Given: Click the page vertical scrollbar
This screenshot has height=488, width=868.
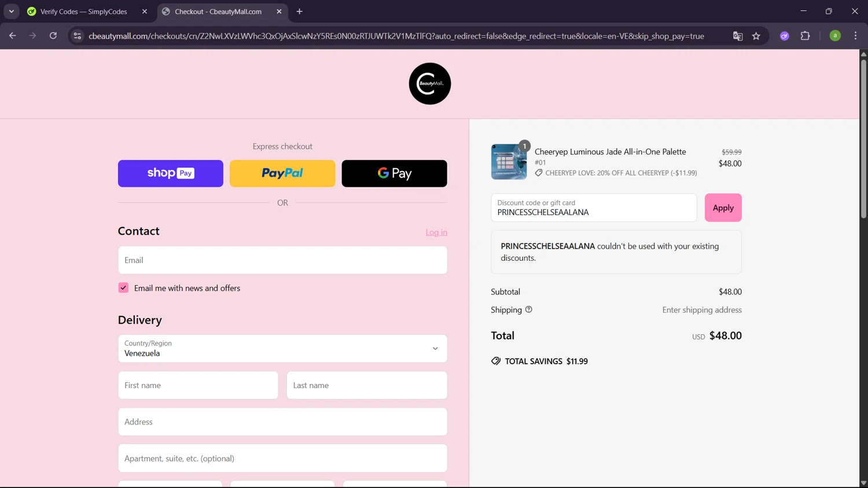Looking at the screenshot, I should click(x=863, y=139).
